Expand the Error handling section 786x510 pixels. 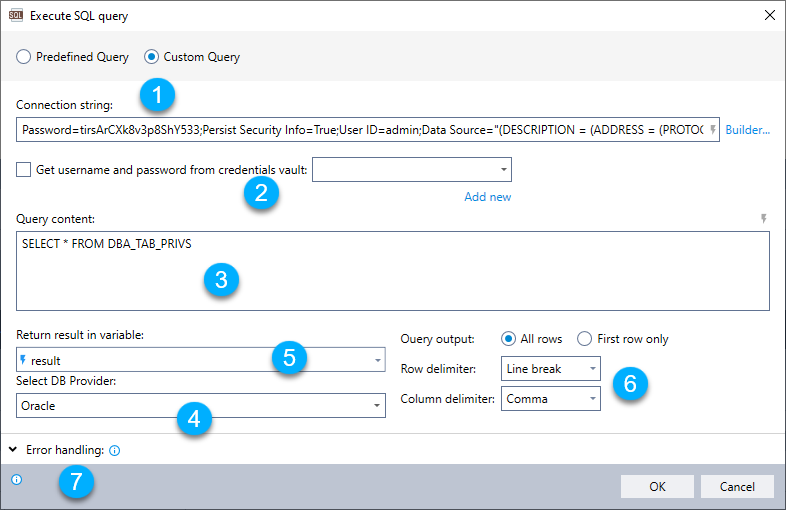pos(13,450)
